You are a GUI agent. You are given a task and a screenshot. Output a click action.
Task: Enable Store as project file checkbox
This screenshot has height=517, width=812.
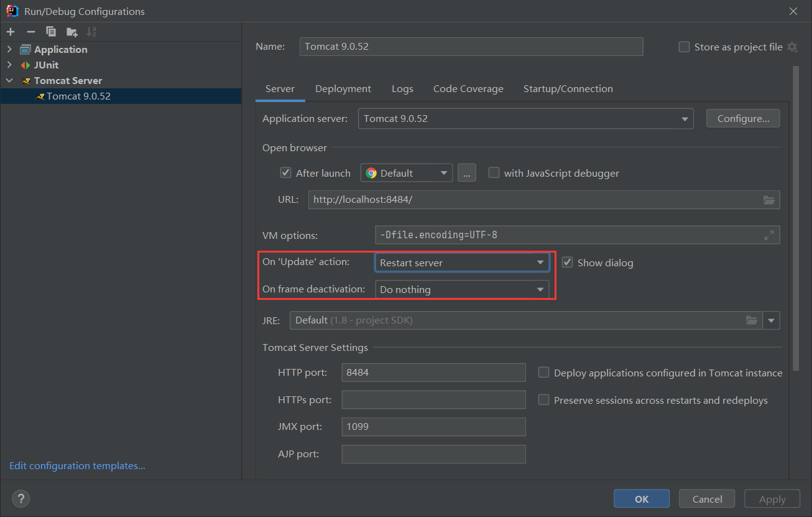pos(684,47)
